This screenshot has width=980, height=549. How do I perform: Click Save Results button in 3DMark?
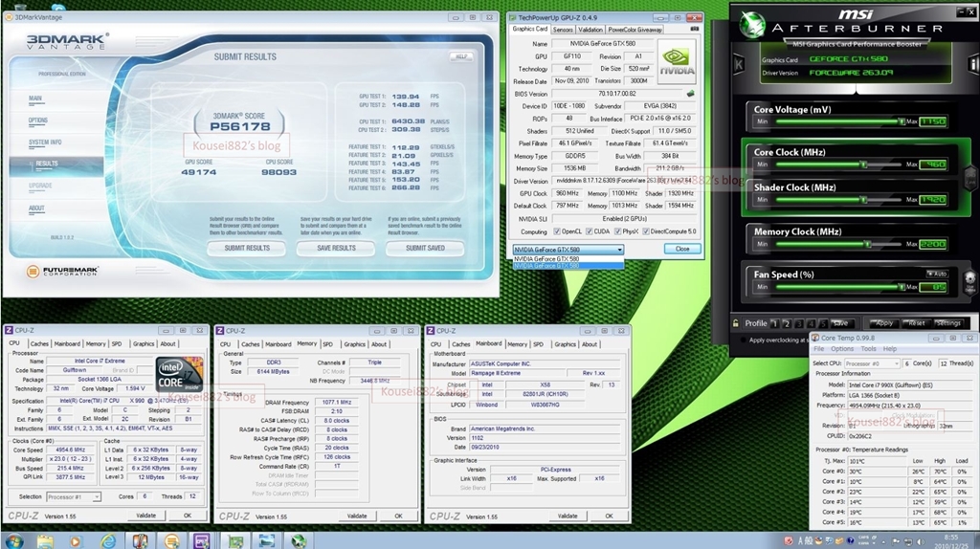click(336, 248)
